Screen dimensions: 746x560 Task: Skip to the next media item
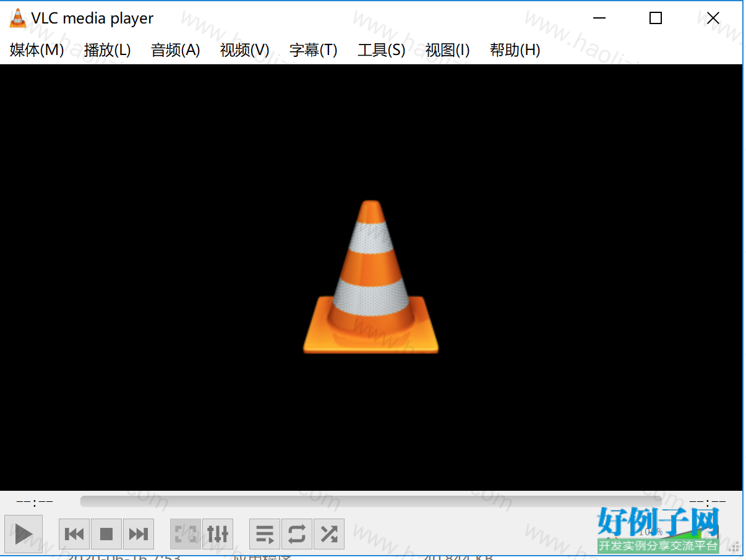tap(139, 534)
